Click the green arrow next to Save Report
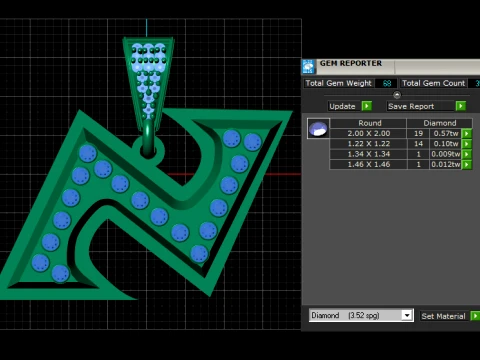480x360 pixels. (x=461, y=106)
